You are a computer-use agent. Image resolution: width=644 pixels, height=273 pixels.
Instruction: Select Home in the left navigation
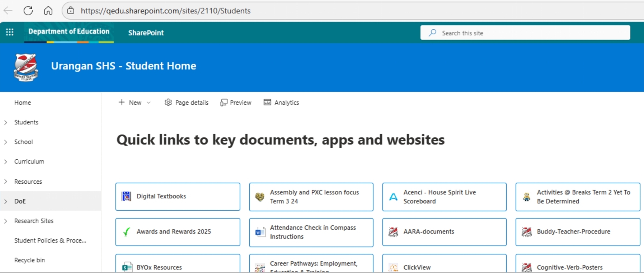(x=22, y=102)
